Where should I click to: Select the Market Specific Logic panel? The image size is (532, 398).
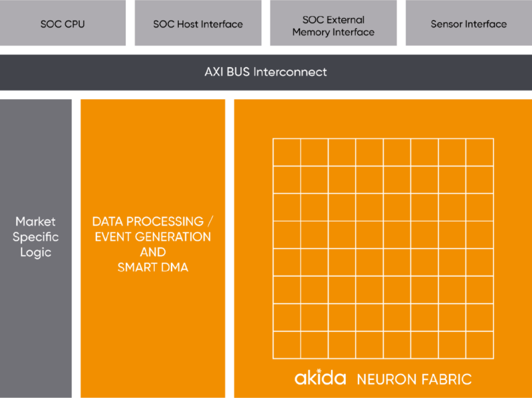(35, 237)
